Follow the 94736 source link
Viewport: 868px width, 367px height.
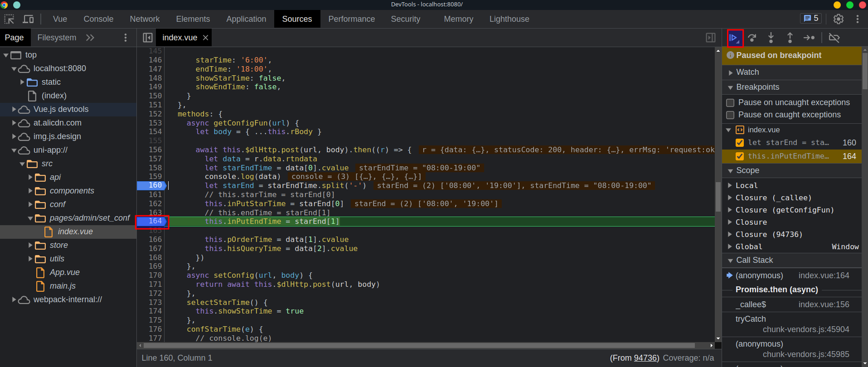645,358
